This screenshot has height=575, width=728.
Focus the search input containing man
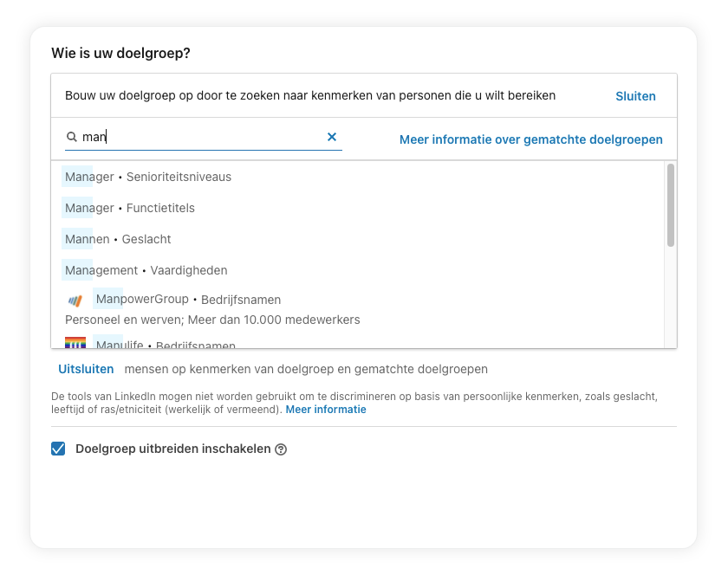point(202,137)
